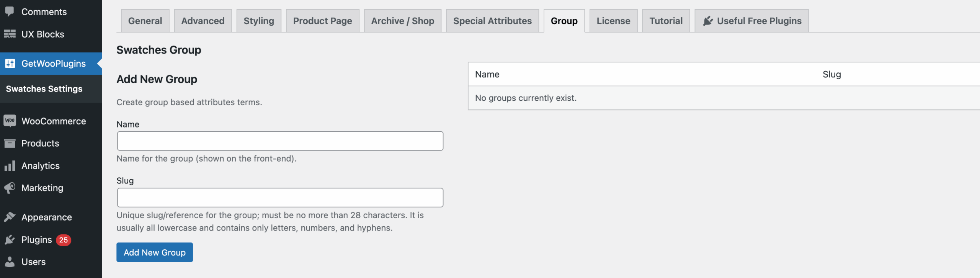
Task: Click 'Name for the group' help text
Action: coord(206,159)
